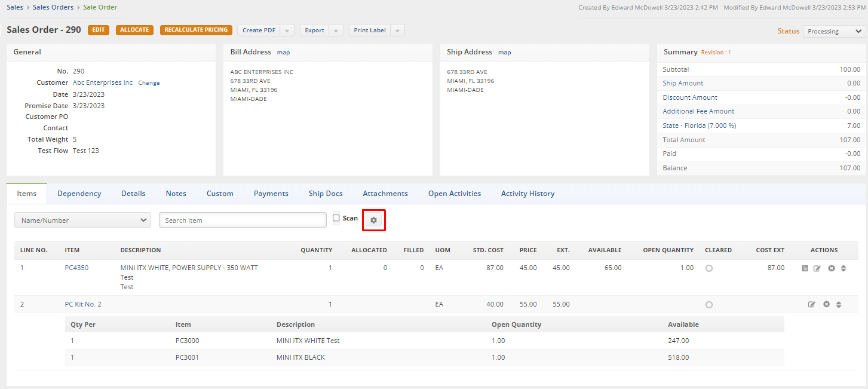The height and width of the screenshot is (389, 868).
Task: Click the QUANTITY column header
Action: point(317,250)
